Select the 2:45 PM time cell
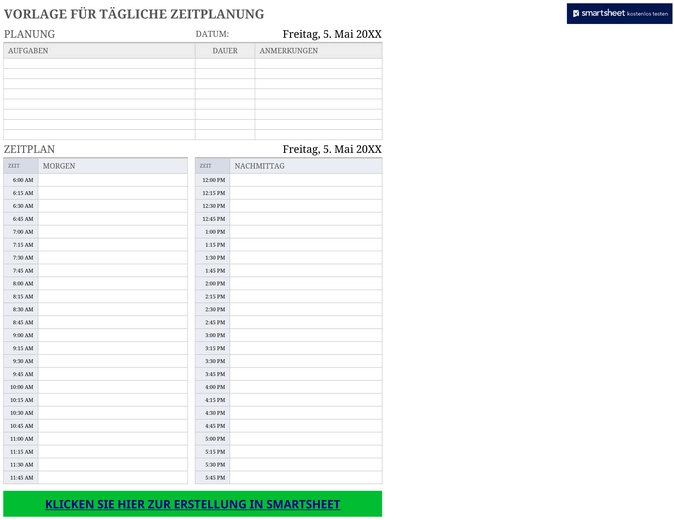 (x=212, y=322)
